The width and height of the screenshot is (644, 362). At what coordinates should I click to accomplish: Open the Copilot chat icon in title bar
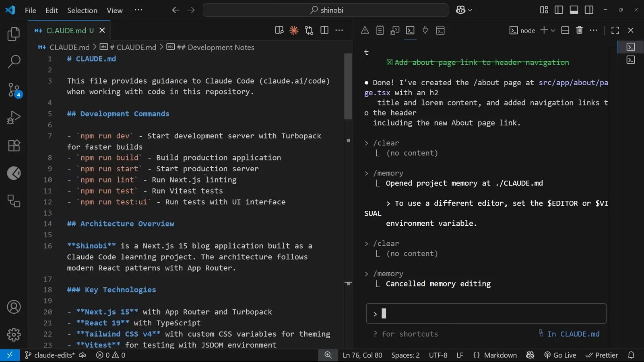[460, 10]
